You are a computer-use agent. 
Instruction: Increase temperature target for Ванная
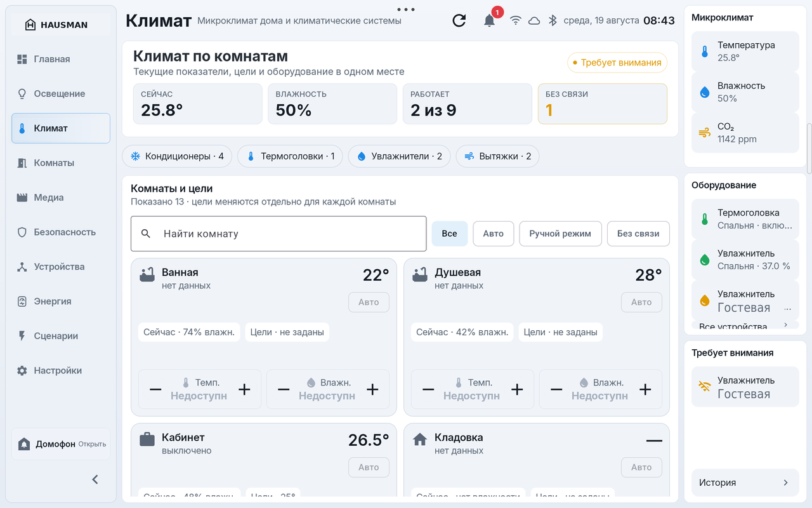pyautogui.click(x=244, y=389)
